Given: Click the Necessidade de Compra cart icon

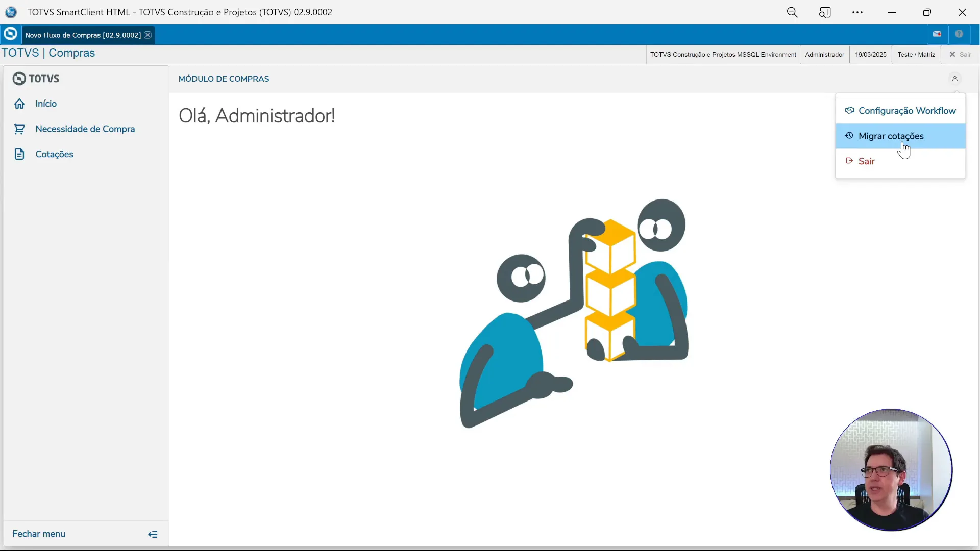Looking at the screenshot, I should pyautogui.click(x=19, y=129).
